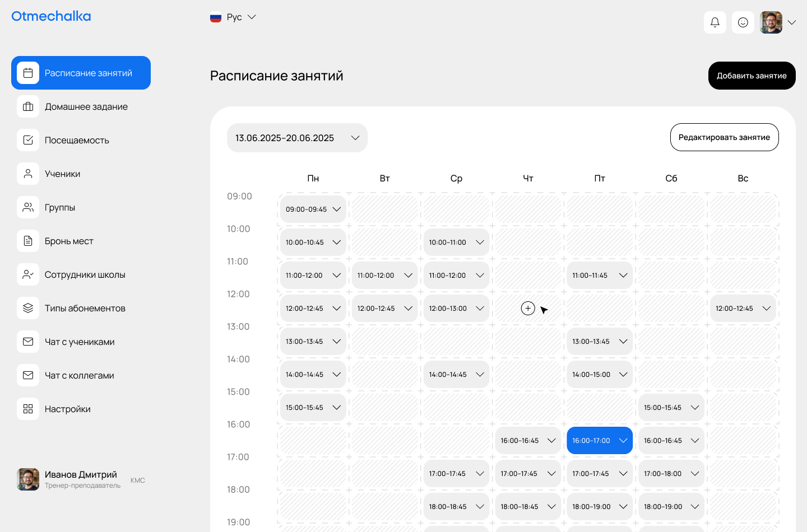This screenshot has width=807, height=532.
Task: Click the checkmark icon for Посещаемость
Action: pyautogui.click(x=28, y=140)
